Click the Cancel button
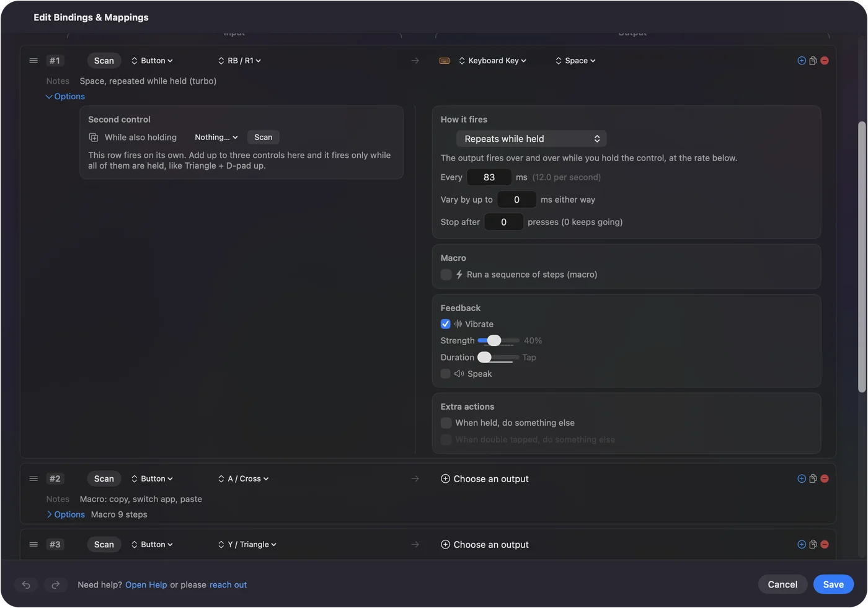 click(x=782, y=584)
